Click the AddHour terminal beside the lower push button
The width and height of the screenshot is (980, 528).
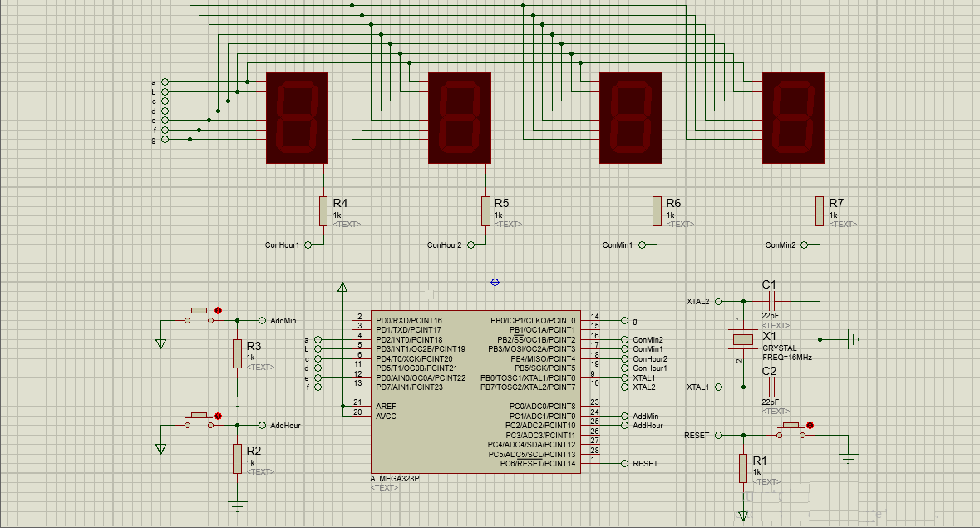pyautogui.click(x=262, y=426)
